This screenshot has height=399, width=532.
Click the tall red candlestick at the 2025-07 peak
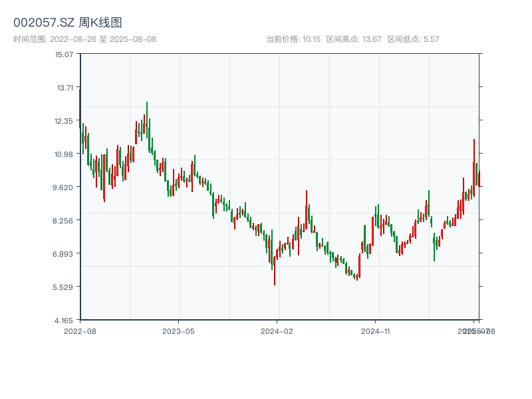(x=474, y=168)
